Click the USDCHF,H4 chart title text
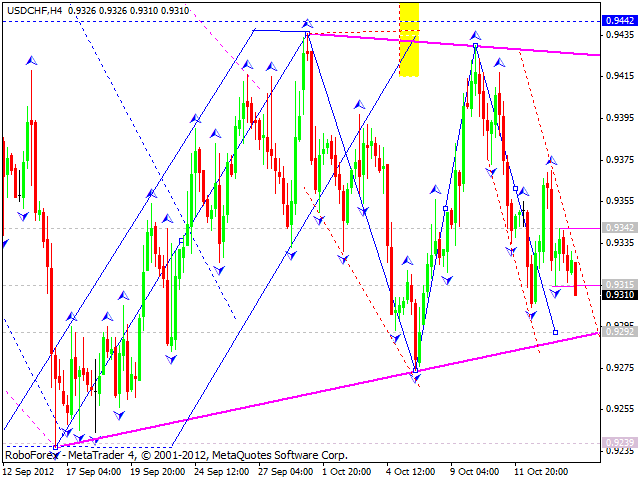Screen dimensions: 640x480 (35, 11)
